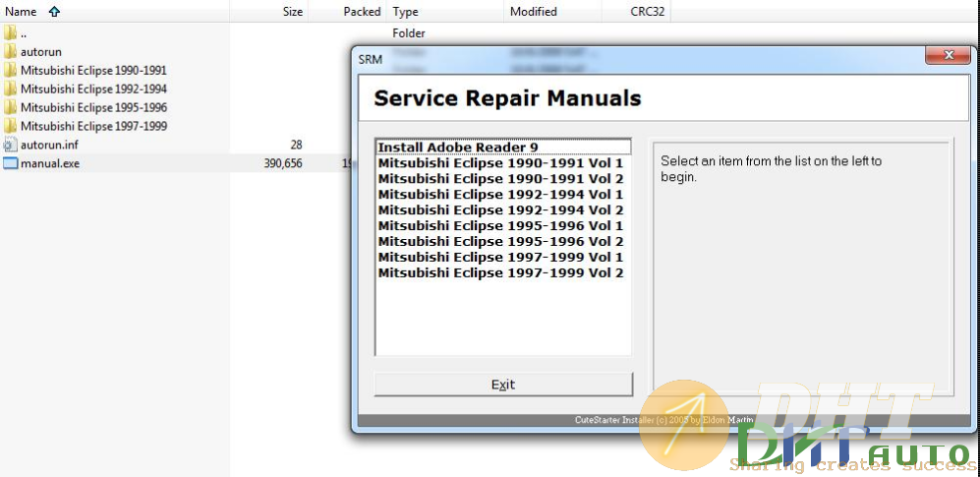Click the Exit button in SRM
Viewport: 980px width, 477px height.
click(503, 385)
